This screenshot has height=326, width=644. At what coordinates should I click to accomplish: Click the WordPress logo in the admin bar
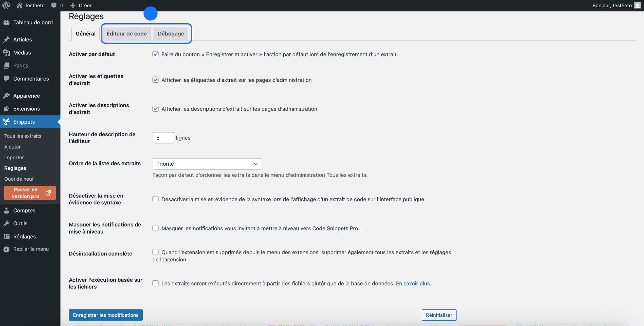point(6,5)
